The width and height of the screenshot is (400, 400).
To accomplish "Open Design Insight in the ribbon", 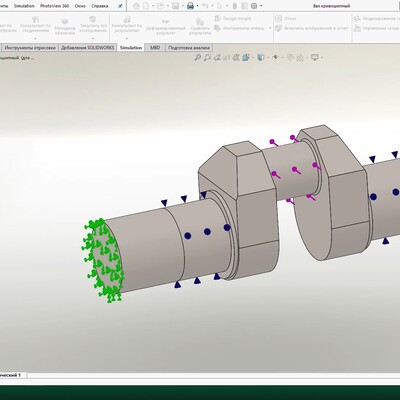I will [233, 19].
